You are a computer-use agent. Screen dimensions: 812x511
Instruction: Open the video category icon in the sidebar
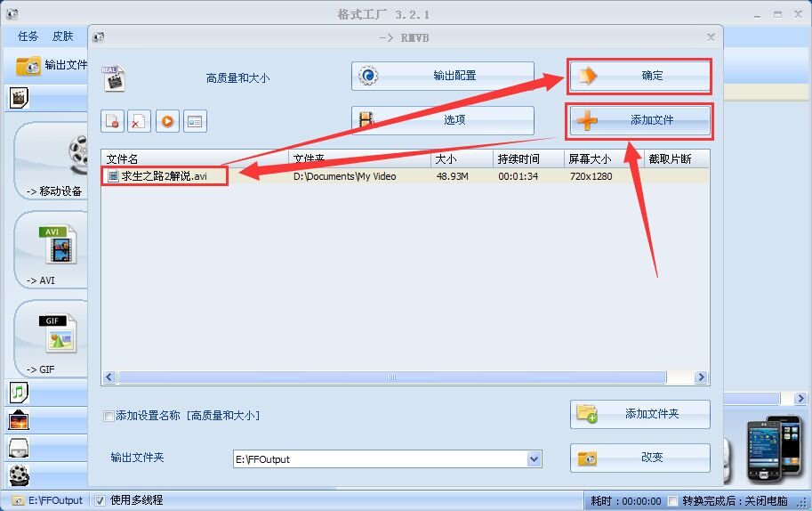point(20,97)
